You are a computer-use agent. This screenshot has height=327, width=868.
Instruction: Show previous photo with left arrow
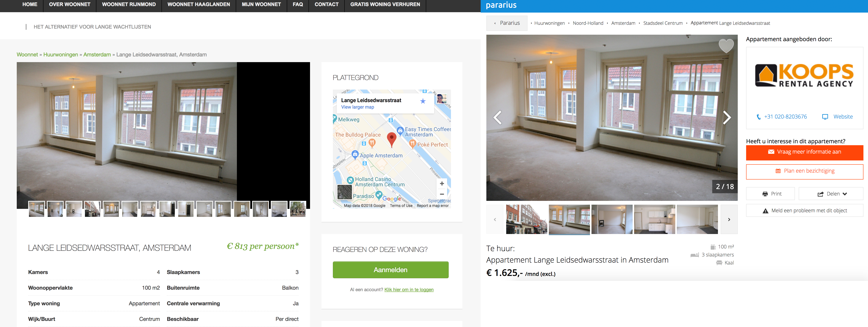[497, 118]
